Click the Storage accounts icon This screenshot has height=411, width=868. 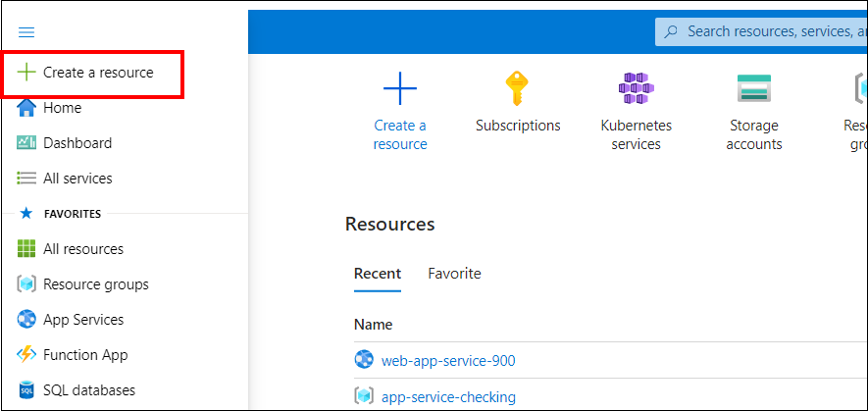(754, 88)
